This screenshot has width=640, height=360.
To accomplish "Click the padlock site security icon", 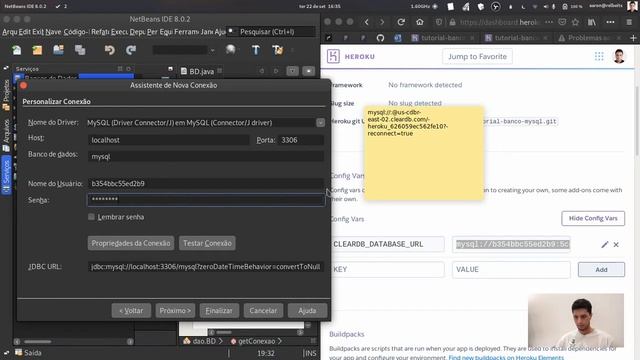I will coord(452,22).
